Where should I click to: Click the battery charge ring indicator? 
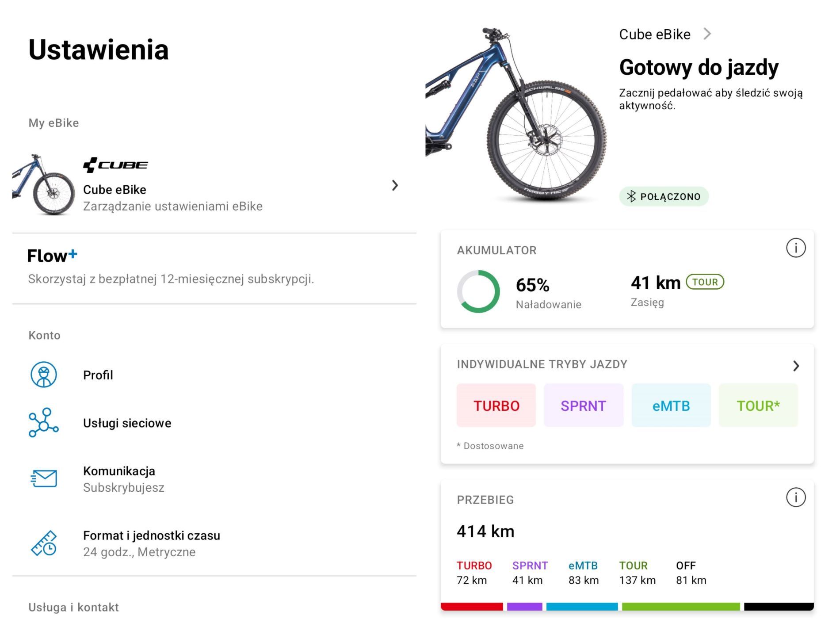click(x=478, y=291)
